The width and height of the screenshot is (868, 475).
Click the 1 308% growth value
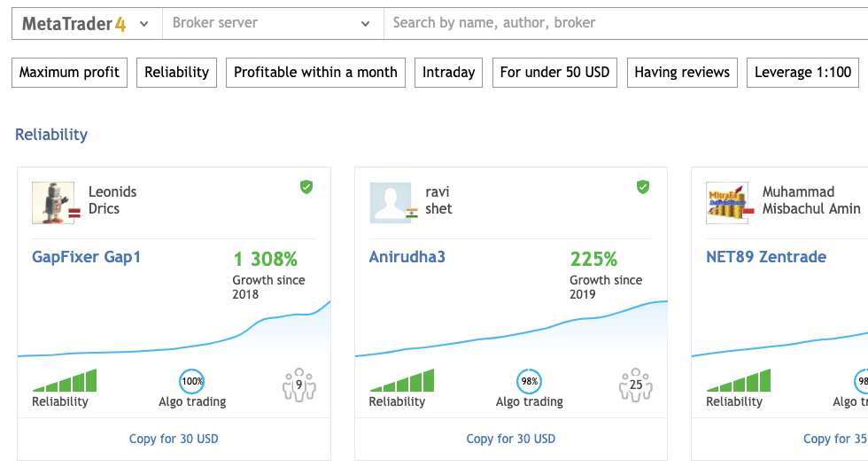point(265,259)
